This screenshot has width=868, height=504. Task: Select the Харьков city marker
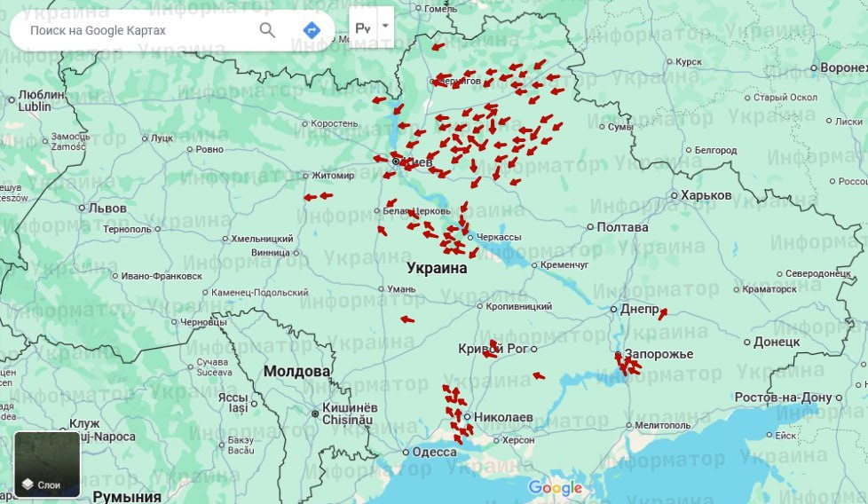(x=674, y=195)
